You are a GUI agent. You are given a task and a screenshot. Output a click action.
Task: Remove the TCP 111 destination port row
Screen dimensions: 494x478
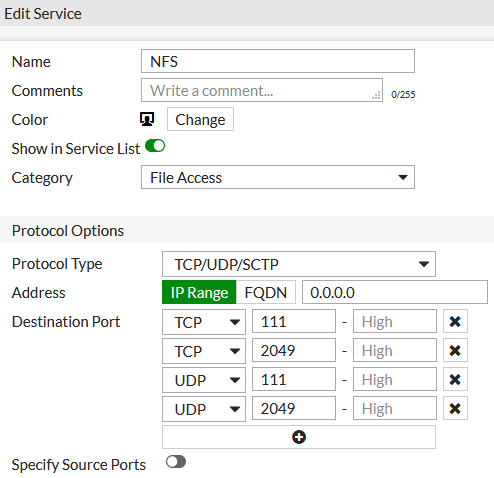click(x=455, y=321)
